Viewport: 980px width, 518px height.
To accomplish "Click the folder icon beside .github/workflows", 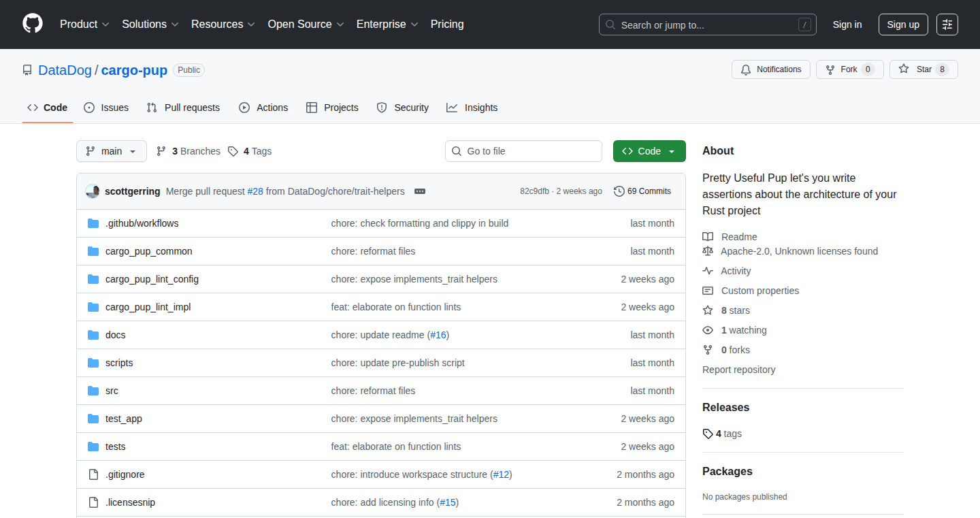I will click(93, 223).
